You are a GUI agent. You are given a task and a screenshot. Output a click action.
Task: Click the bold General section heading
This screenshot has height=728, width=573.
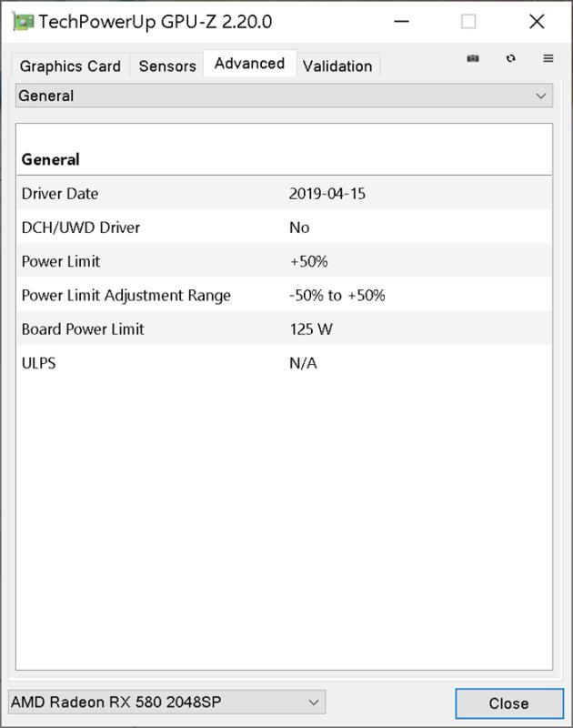[x=51, y=159]
